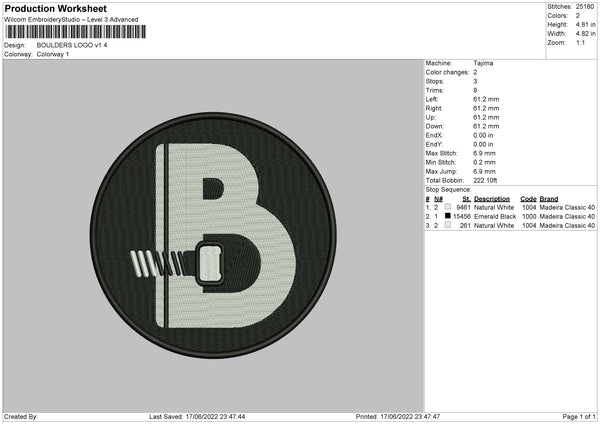The height and width of the screenshot is (424, 600).
Task: Click the Zoom value 1:1
Action: (x=580, y=43)
